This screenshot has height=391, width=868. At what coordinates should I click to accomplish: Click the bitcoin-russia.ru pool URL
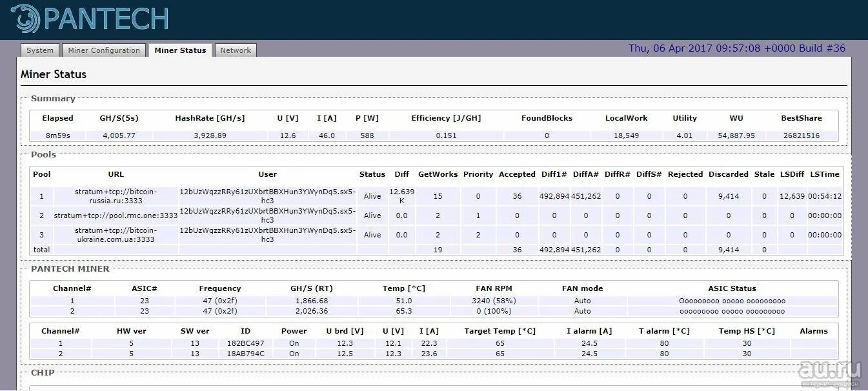point(116,196)
